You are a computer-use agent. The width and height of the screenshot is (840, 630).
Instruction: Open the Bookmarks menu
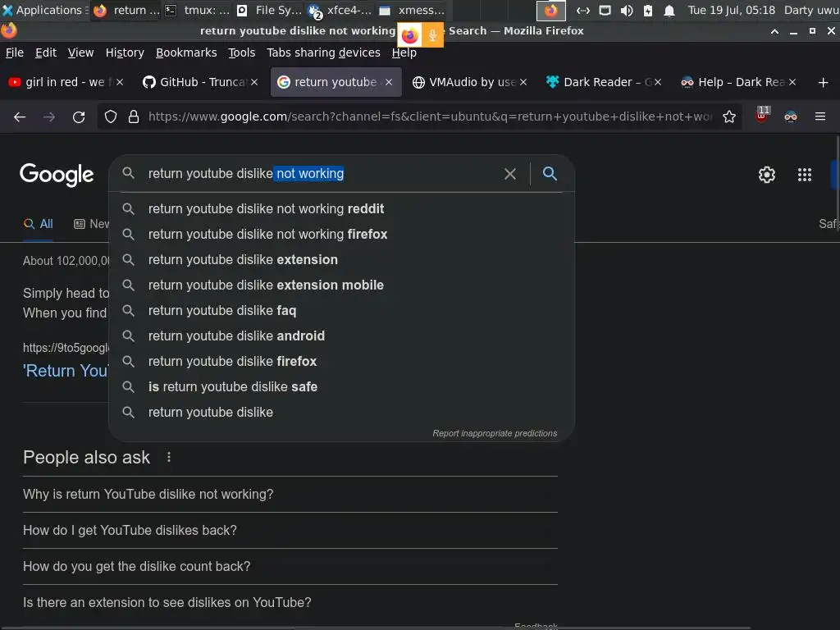coord(186,52)
